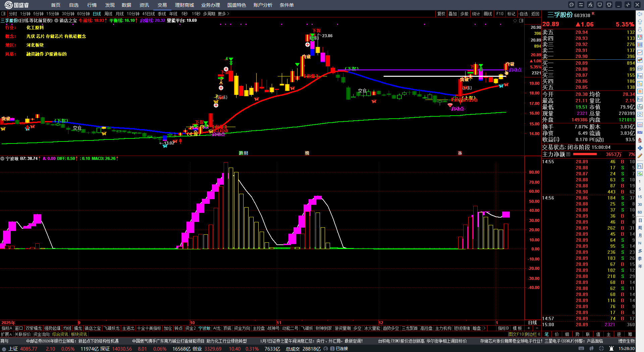644x352 pixels.
Task: Toggle the -自选 watchlist button
Action: click(x=523, y=14)
